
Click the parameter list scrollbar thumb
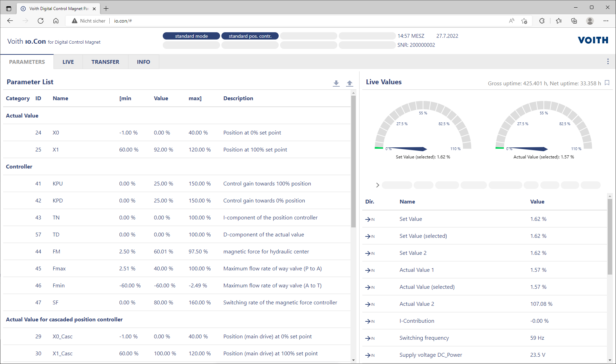click(x=353, y=162)
